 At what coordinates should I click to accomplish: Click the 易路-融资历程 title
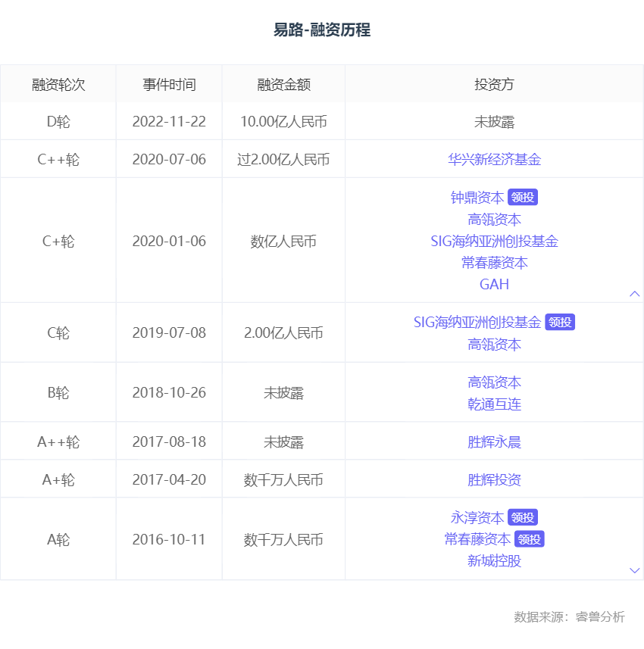(x=322, y=30)
